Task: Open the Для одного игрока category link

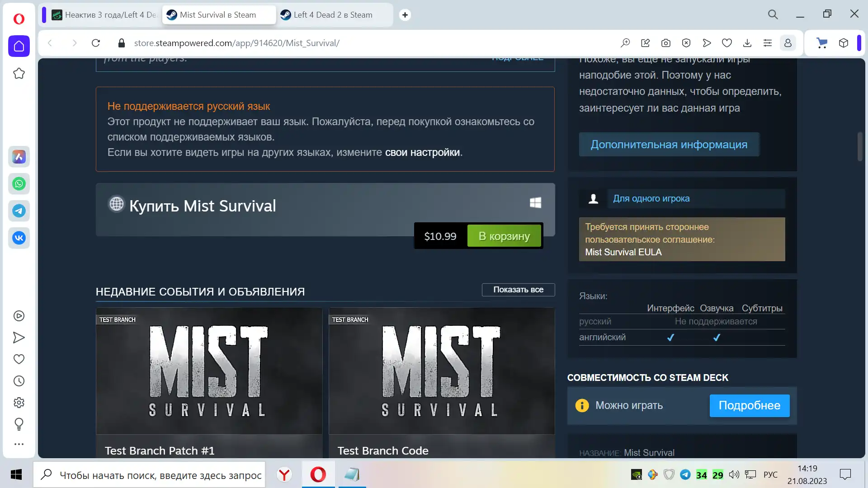Action: pyautogui.click(x=651, y=198)
